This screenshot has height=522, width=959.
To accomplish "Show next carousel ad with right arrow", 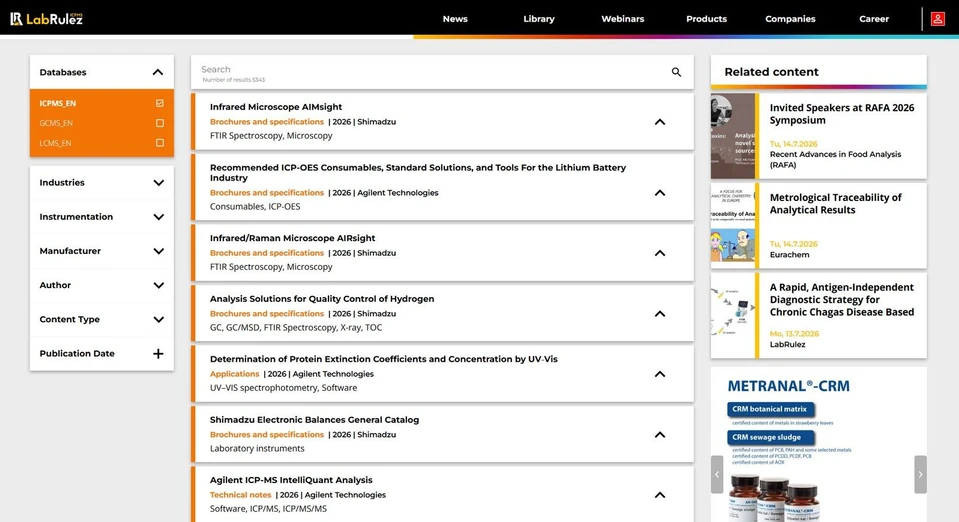I will (920, 474).
